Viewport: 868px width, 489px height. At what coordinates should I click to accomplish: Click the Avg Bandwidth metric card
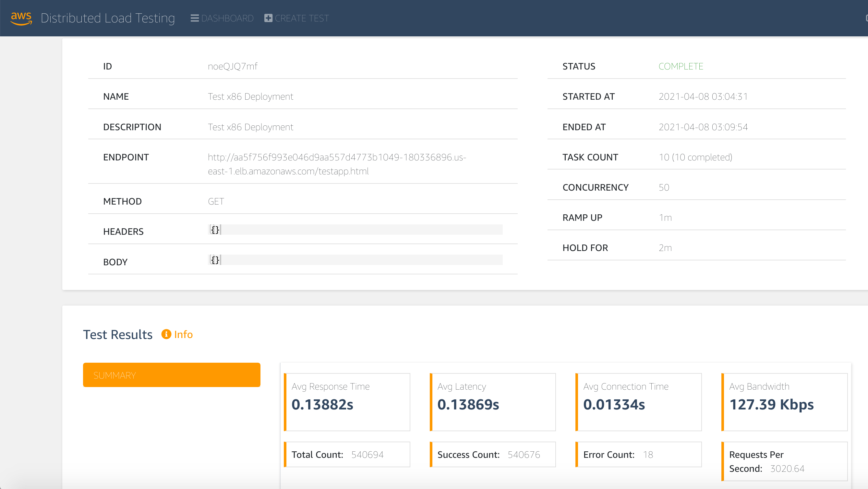coord(784,402)
